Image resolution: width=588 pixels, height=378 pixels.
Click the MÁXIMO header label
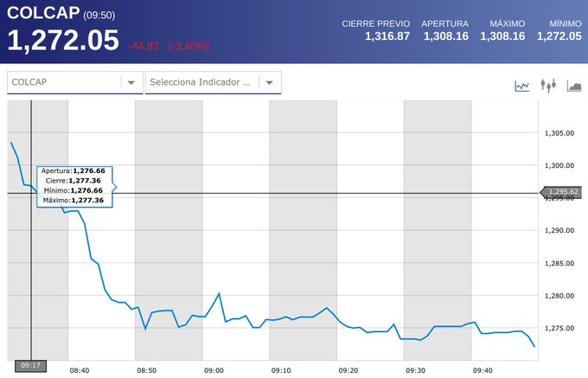point(507,23)
